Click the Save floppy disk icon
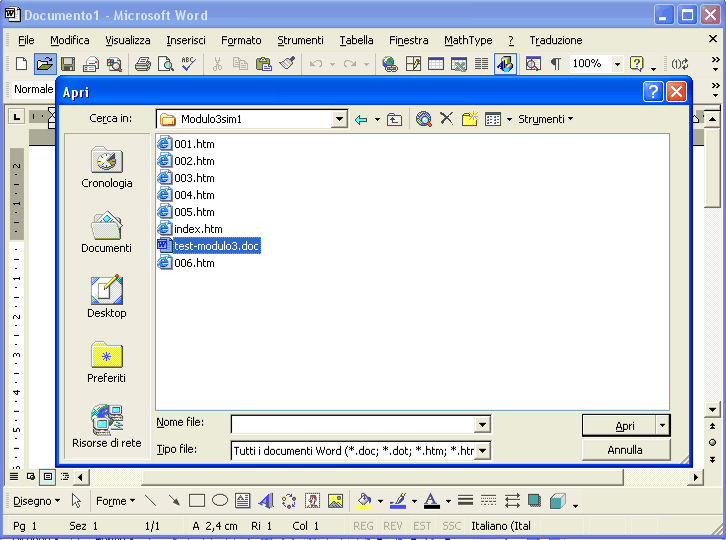This screenshot has width=726, height=540. click(68, 63)
